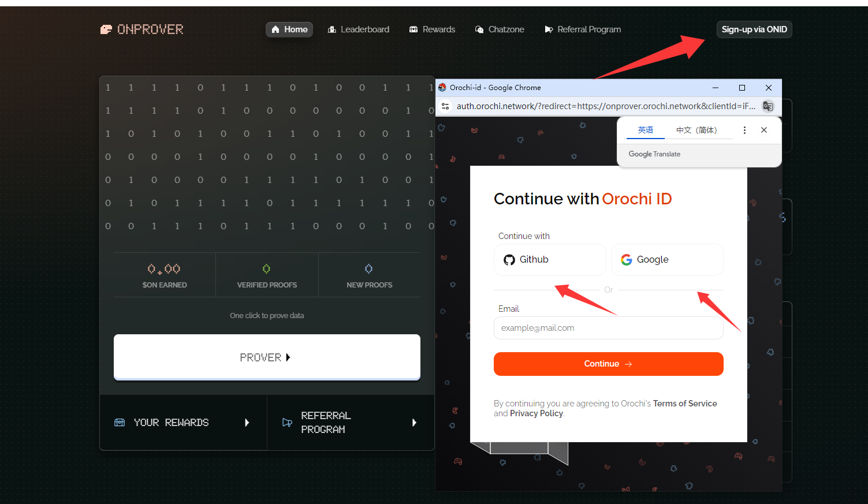Viewport: 868px width, 504px height.
Task: Select Home in the top navigation
Action: (289, 29)
